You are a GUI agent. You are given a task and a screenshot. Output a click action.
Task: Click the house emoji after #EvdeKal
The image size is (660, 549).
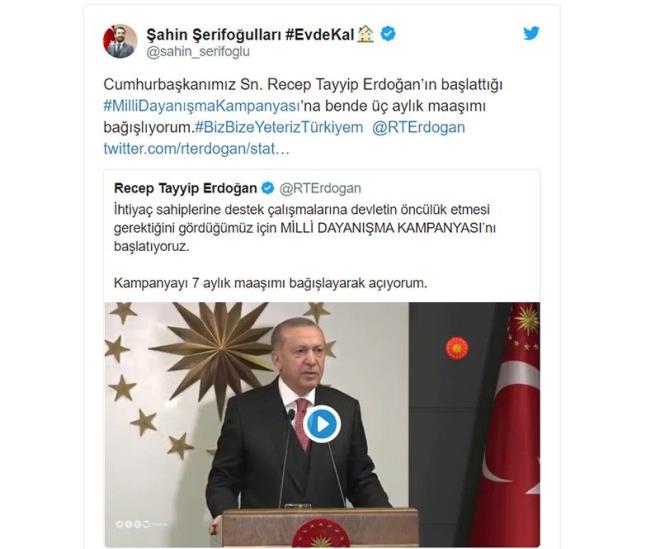pos(365,34)
